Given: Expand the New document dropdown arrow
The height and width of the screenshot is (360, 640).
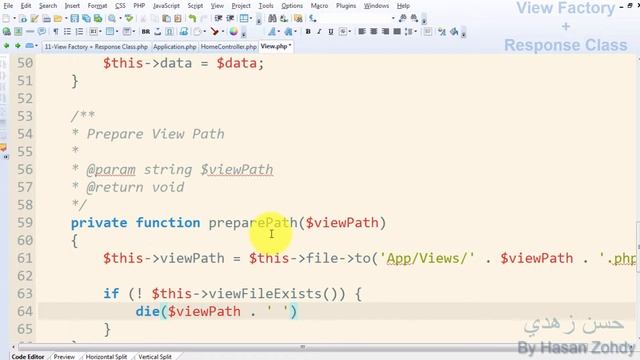Looking at the screenshot, I should 14,18.
